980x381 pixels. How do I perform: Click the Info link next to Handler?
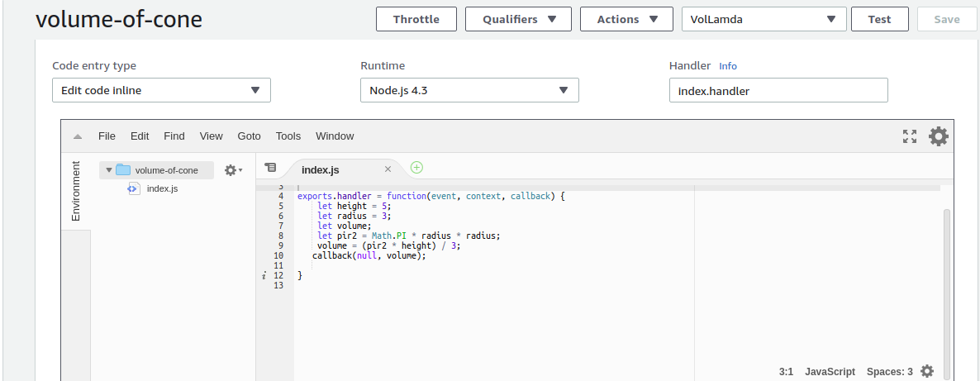click(727, 66)
